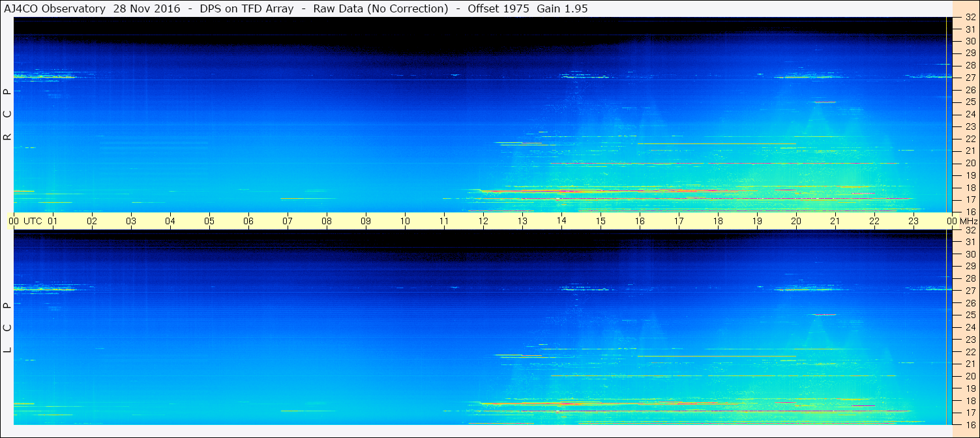Click the 21 MHz label of LCP panel
The image size is (980, 438).
pyautogui.click(x=970, y=364)
